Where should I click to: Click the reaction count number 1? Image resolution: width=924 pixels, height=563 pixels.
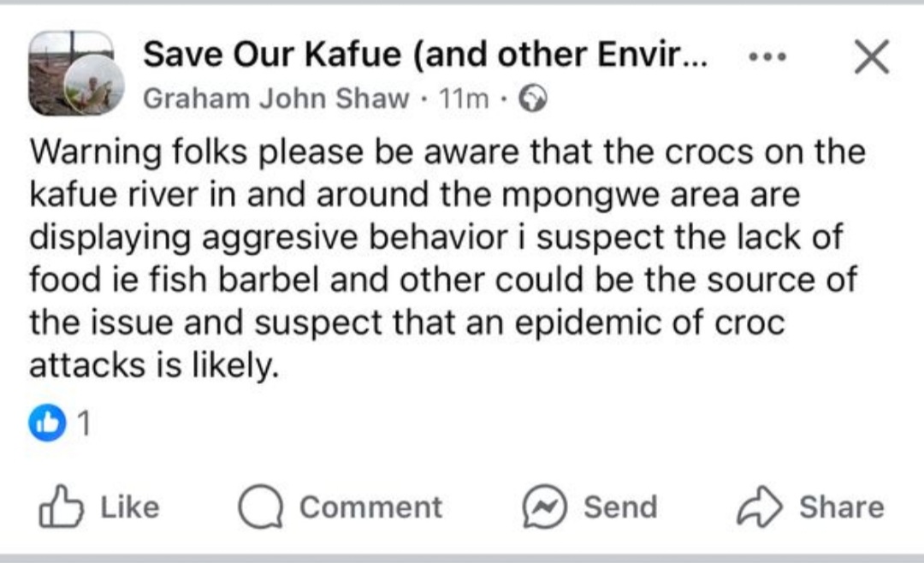pos(84,424)
